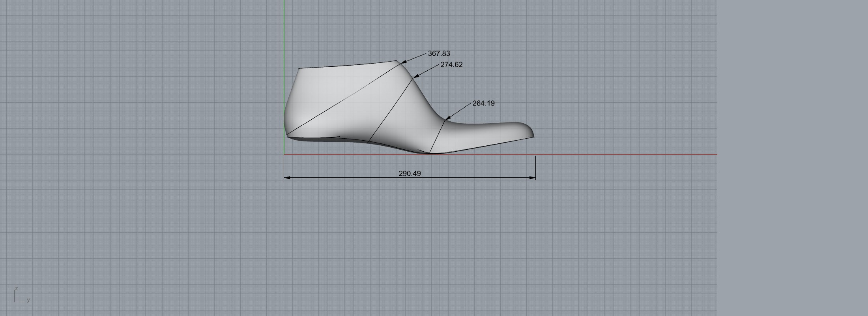Click the right arrowhead of the 290.49 dimension
Screen dimensions: 868x316
click(533, 178)
